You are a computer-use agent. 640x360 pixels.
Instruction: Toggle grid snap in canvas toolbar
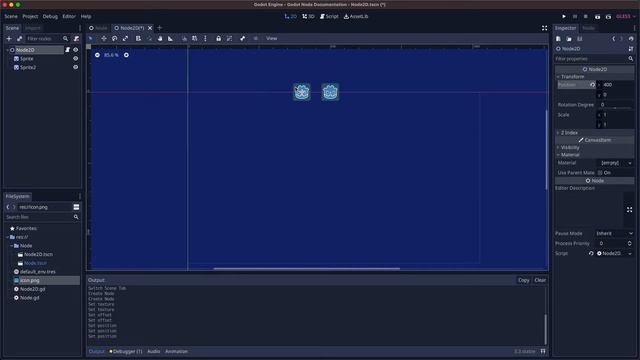(195, 38)
